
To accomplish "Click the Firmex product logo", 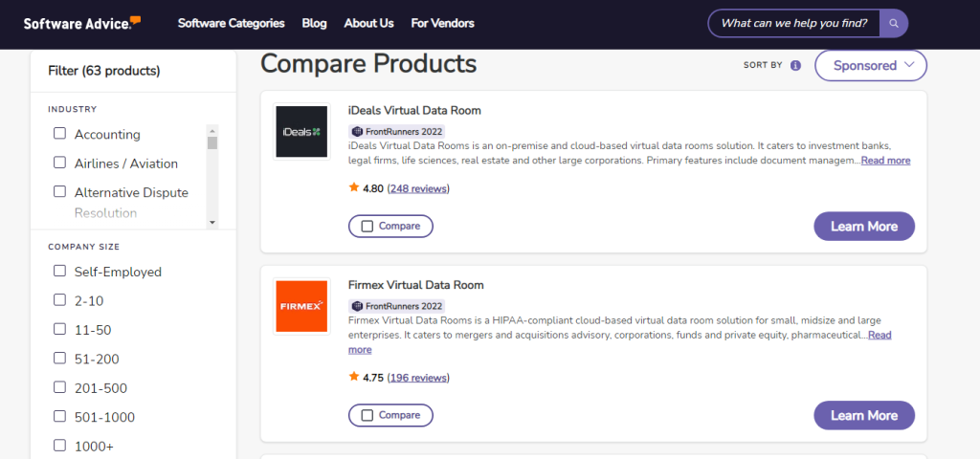I will 301,306.
